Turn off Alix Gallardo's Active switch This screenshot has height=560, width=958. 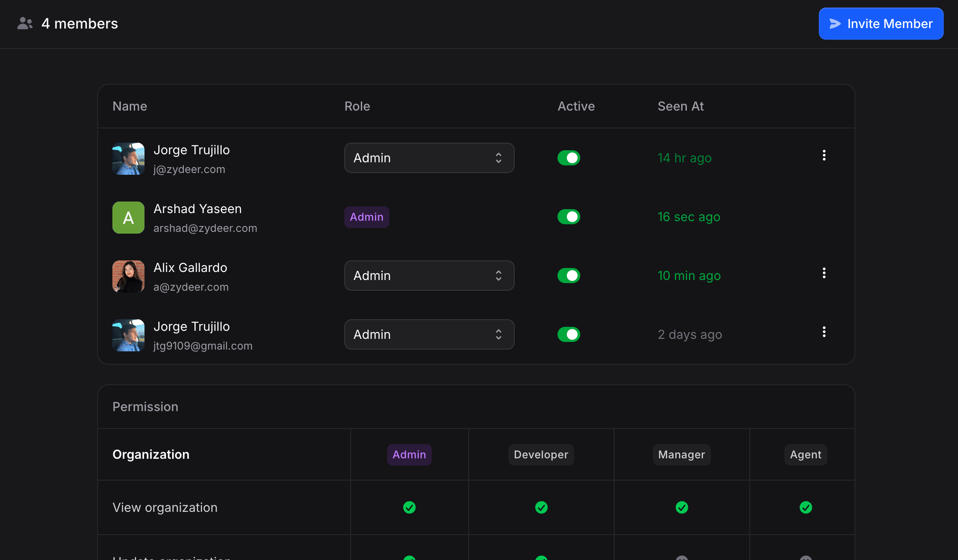[x=569, y=276]
